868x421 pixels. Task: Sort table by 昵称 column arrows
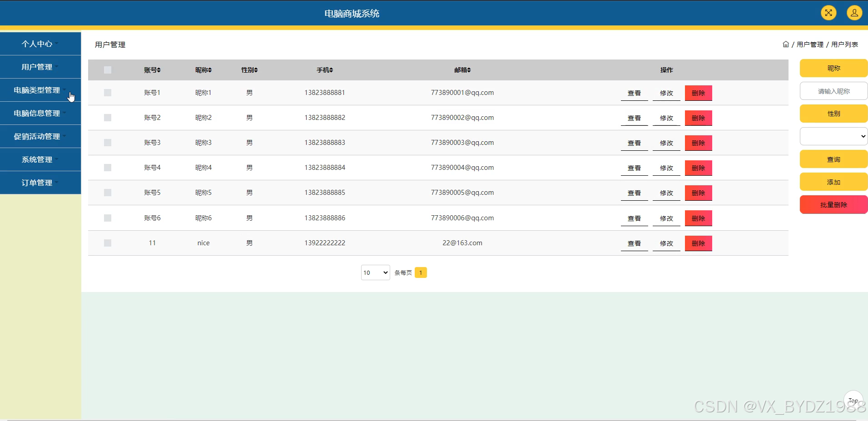click(x=210, y=70)
